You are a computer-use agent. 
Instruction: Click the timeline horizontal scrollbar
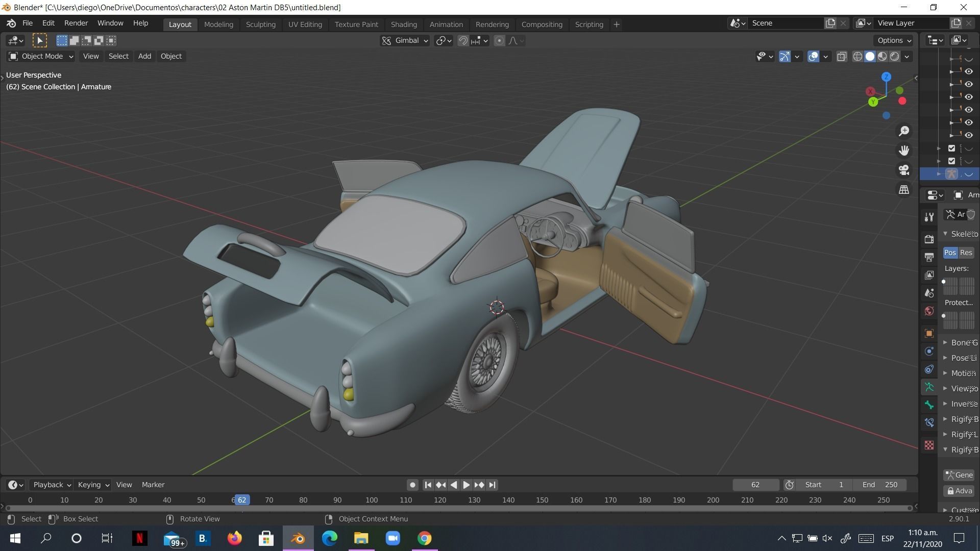click(459, 508)
